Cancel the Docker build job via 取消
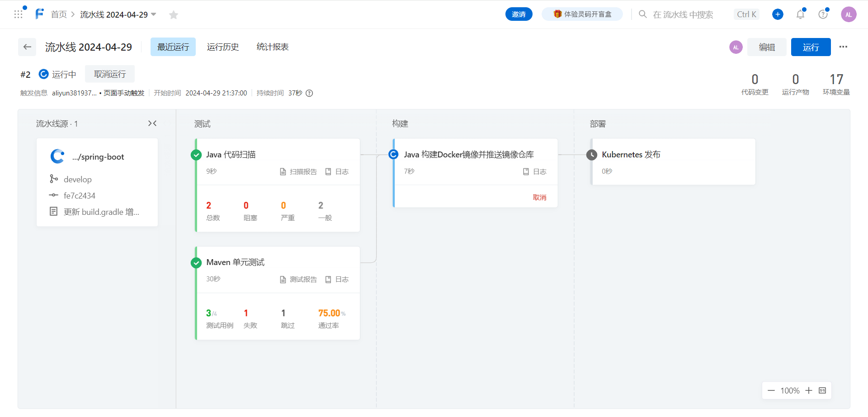This screenshot has width=868, height=417. tap(540, 197)
